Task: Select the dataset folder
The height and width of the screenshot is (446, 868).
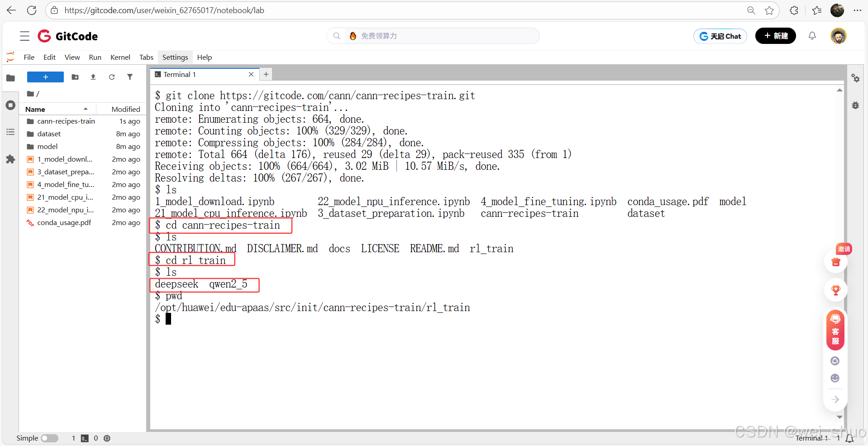Action: (83, 134)
